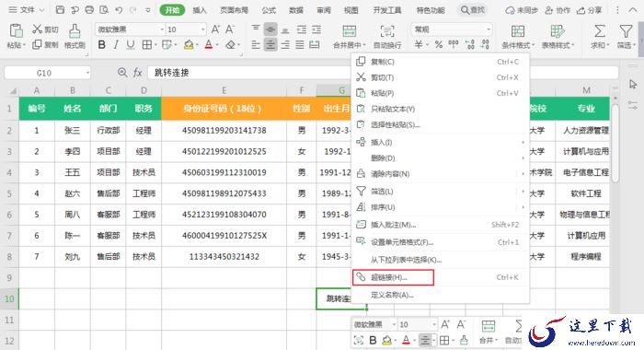The image size is (644, 350).
Task: Click the fx insert function icon
Action: coord(138,73)
